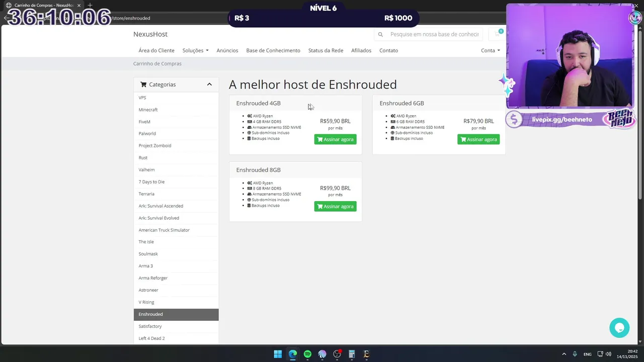Select the Palworld category
The width and height of the screenshot is (644, 362).
(176, 134)
